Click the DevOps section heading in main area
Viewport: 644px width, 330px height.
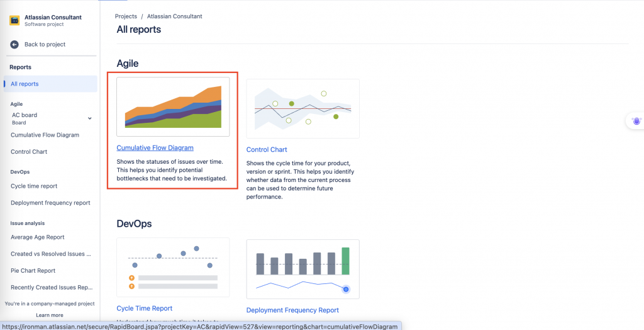(x=135, y=224)
